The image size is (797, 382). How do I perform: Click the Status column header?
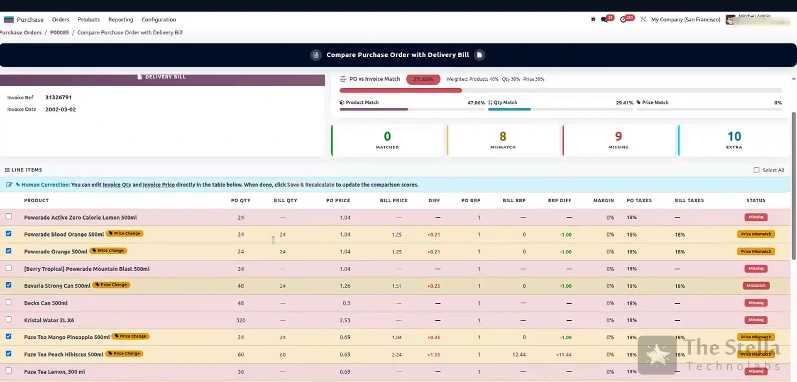tap(756, 201)
